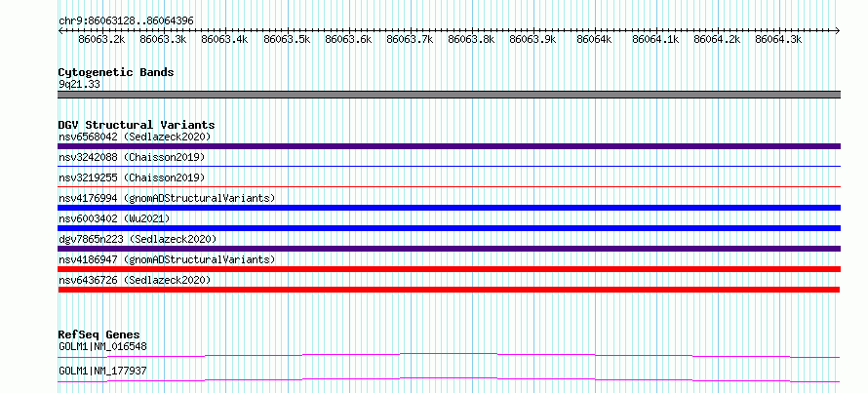Select the 9q21.33 band label

[79, 84]
